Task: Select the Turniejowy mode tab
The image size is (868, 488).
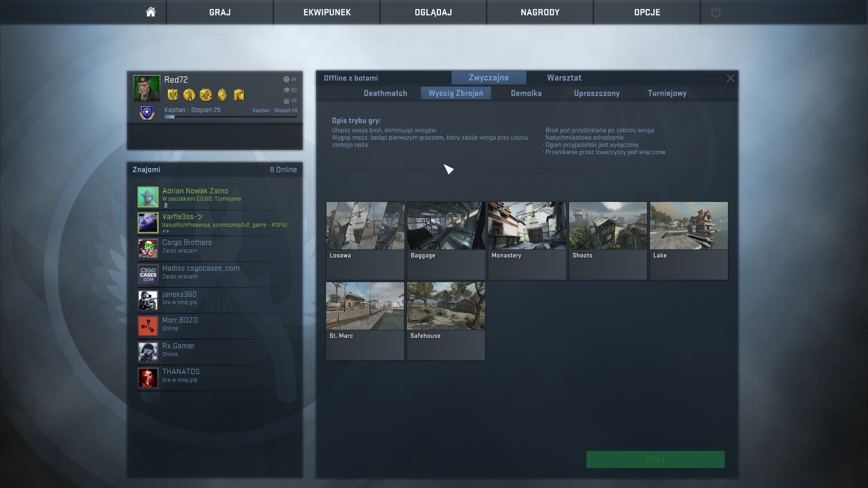Action: point(667,93)
